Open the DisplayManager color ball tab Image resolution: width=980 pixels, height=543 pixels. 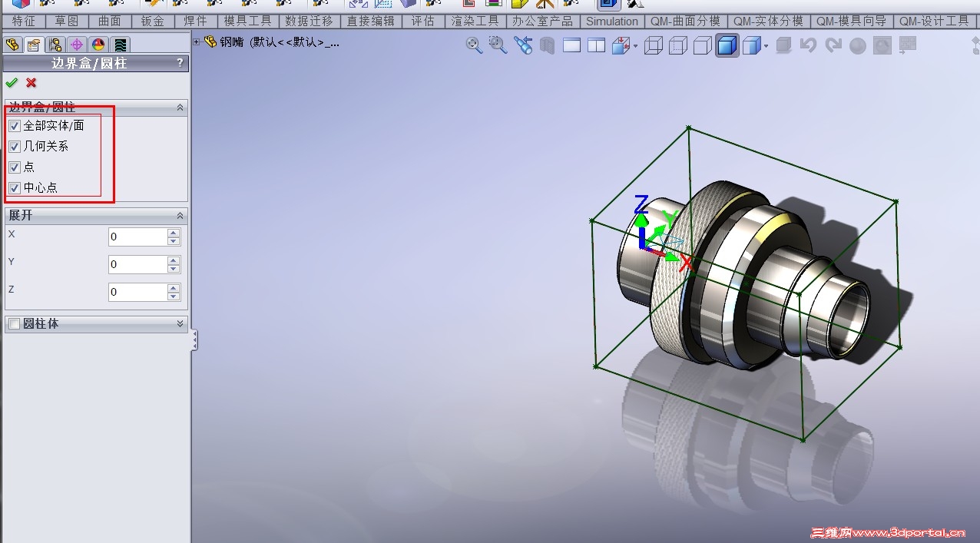98,45
